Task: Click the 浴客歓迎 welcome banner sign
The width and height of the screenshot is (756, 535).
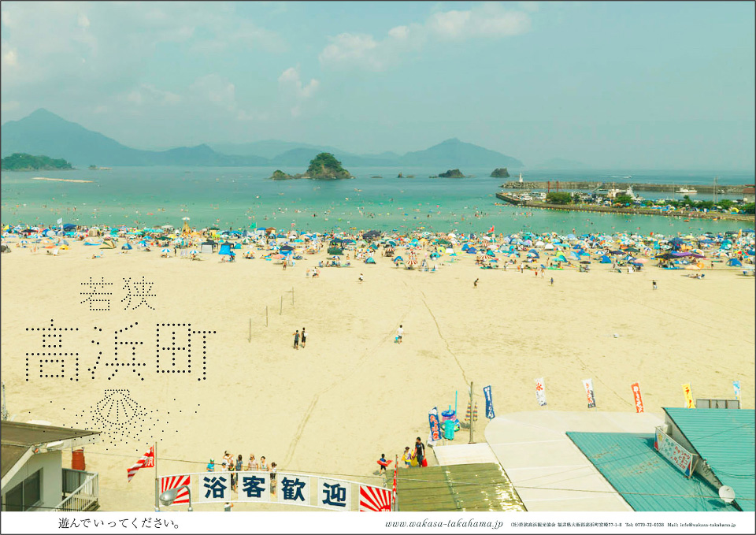Action: coord(276,492)
